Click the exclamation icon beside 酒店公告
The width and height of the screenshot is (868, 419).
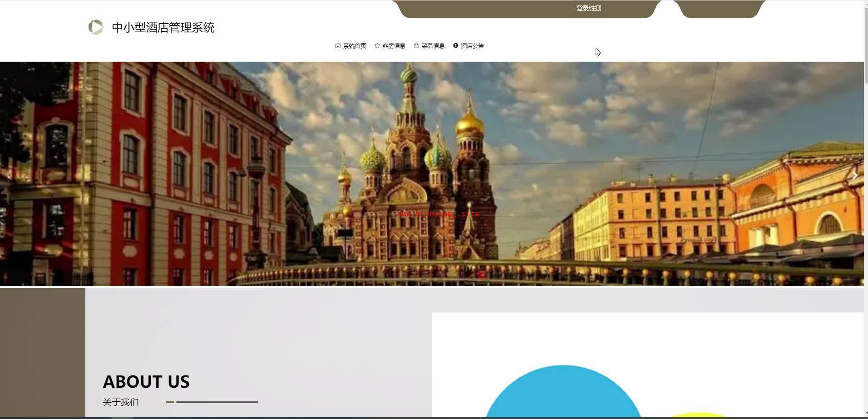point(456,45)
